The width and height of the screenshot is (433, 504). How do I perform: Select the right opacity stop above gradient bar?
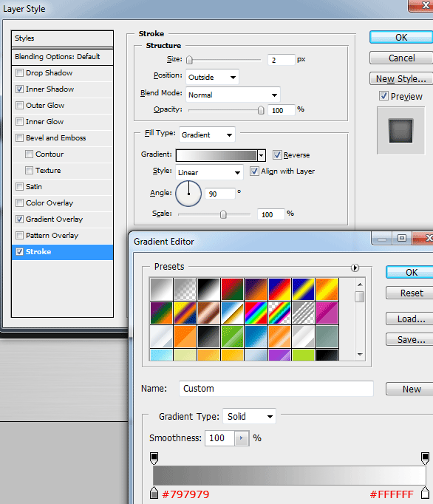425,458
